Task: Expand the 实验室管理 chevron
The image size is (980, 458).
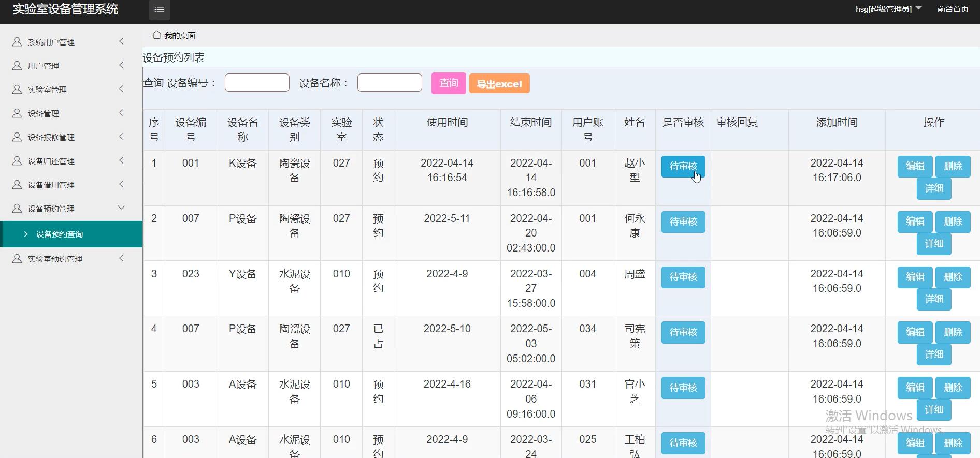Action: point(121,88)
